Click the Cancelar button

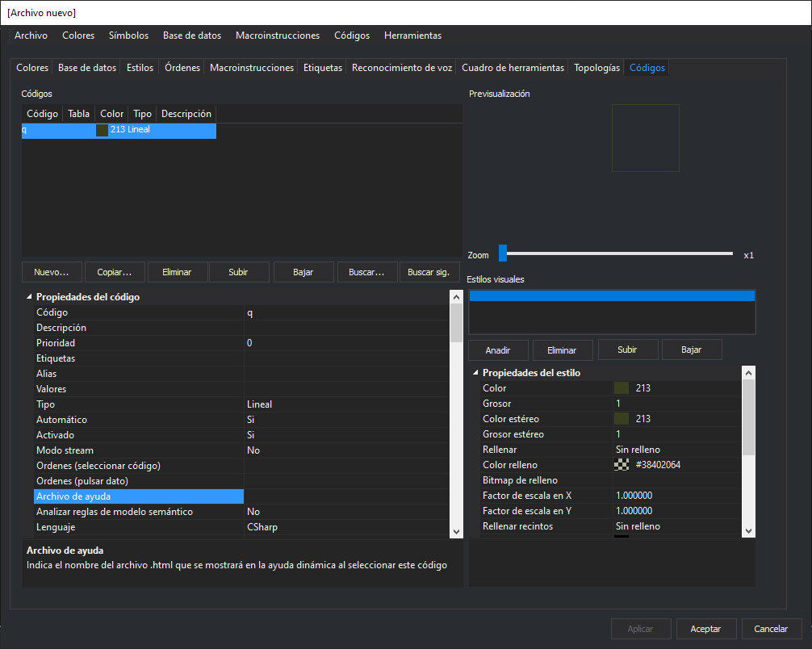click(x=771, y=629)
